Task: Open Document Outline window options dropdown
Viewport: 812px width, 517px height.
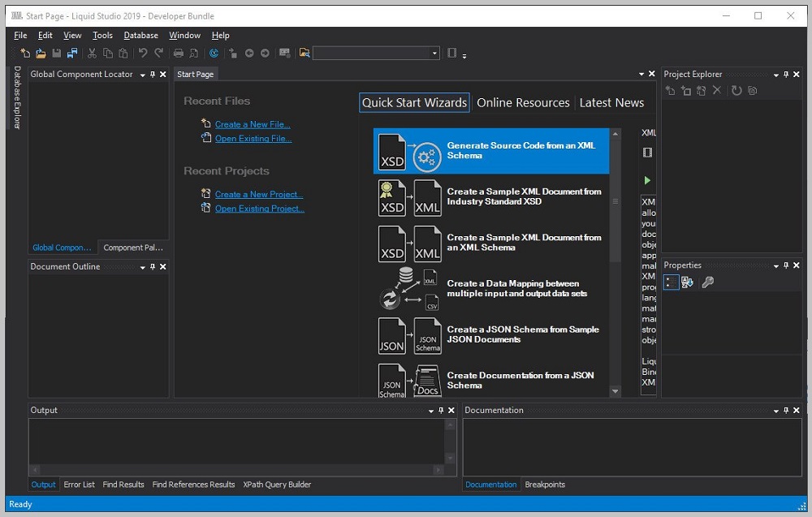Action: [x=142, y=267]
